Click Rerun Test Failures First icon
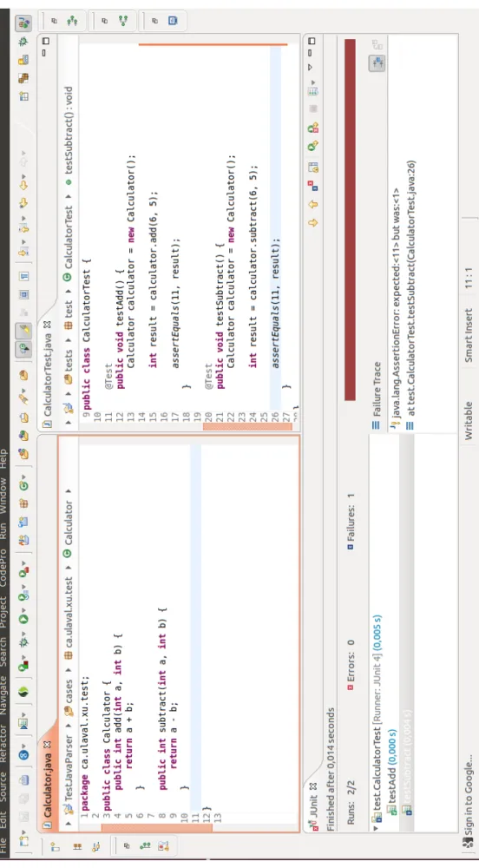 (313, 128)
